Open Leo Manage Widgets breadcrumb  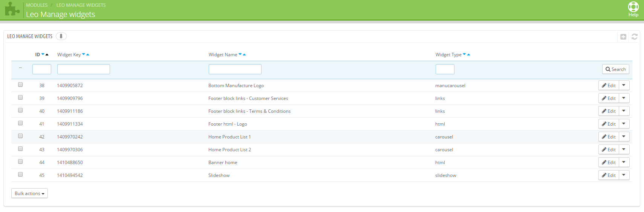coord(81,5)
